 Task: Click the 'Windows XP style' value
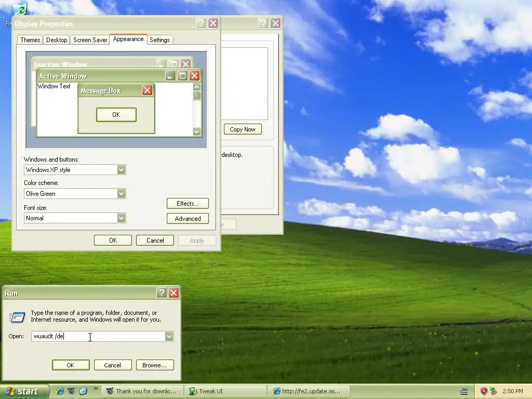[x=48, y=170]
